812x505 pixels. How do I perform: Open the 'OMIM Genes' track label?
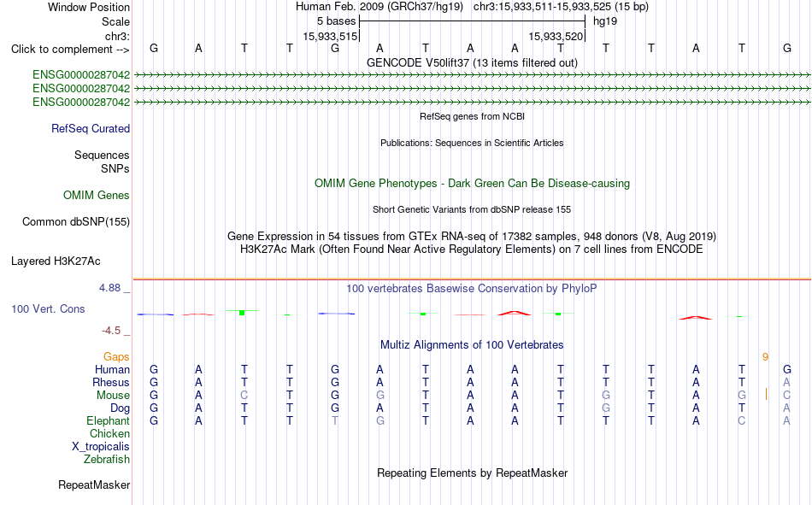coord(96,196)
